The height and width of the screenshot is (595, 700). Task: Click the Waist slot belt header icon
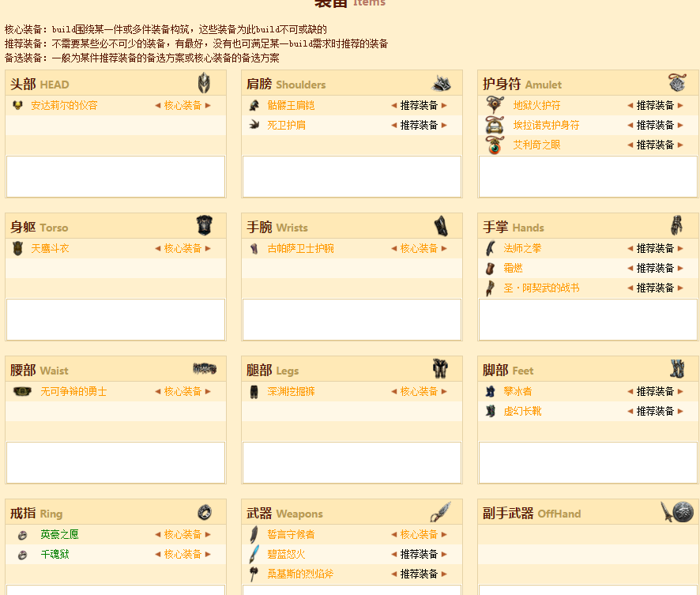pos(205,369)
